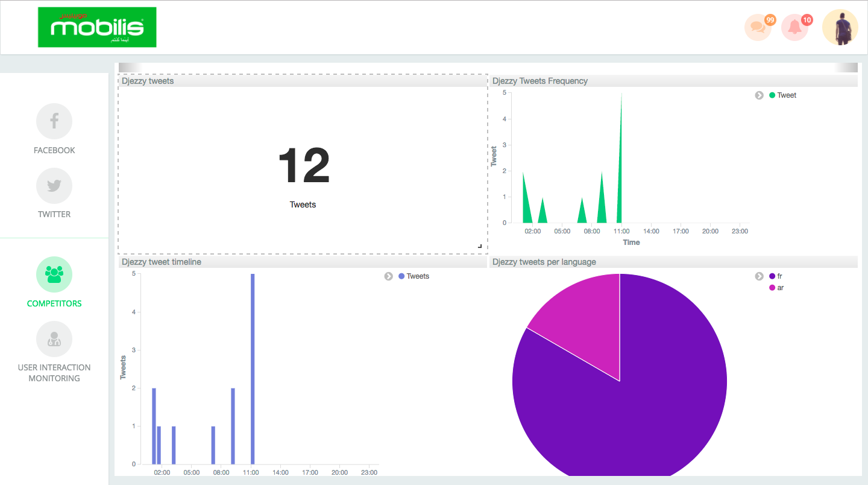Image resolution: width=868 pixels, height=485 pixels.
Task: Open the user profile avatar
Action: pyautogui.click(x=840, y=27)
